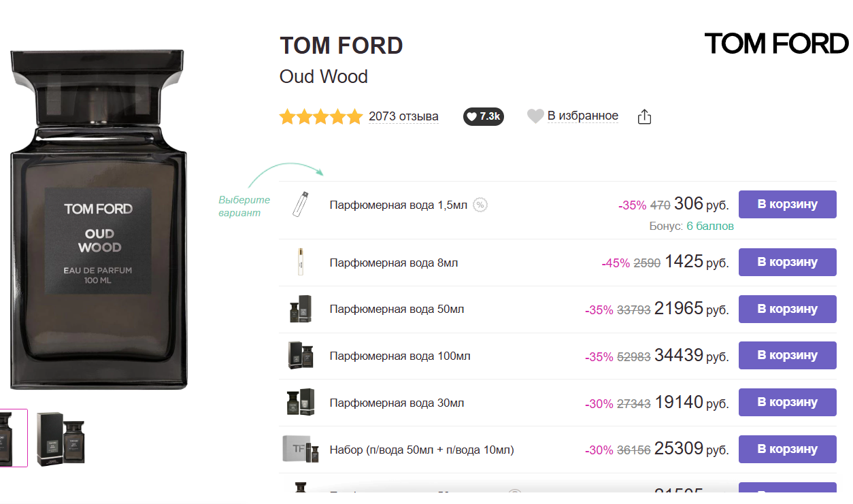
Task: Click the five-star rating
Action: [321, 117]
